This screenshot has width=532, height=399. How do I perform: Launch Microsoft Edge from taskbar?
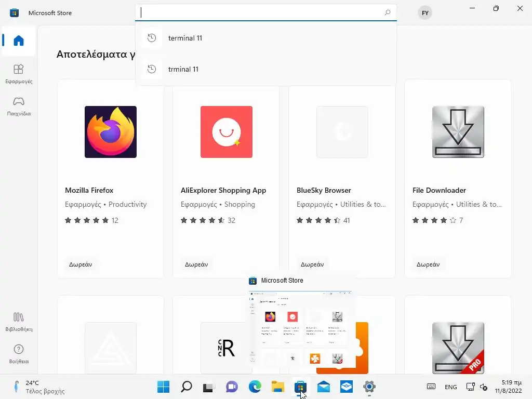click(255, 387)
